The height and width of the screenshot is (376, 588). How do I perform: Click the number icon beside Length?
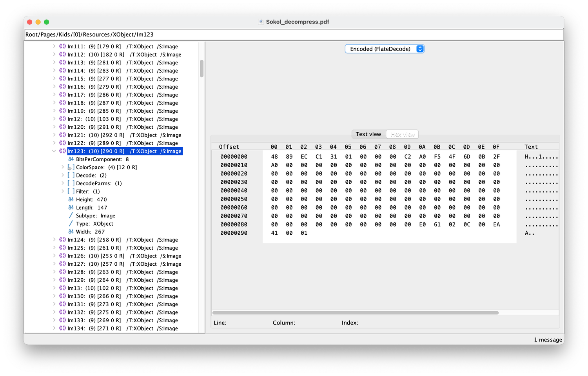(71, 207)
